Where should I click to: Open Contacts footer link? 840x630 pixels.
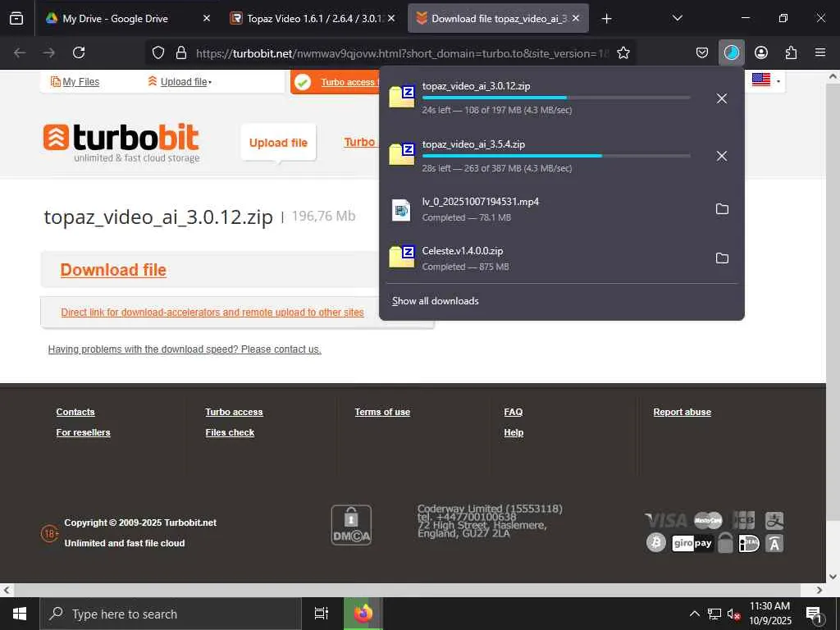click(x=75, y=412)
